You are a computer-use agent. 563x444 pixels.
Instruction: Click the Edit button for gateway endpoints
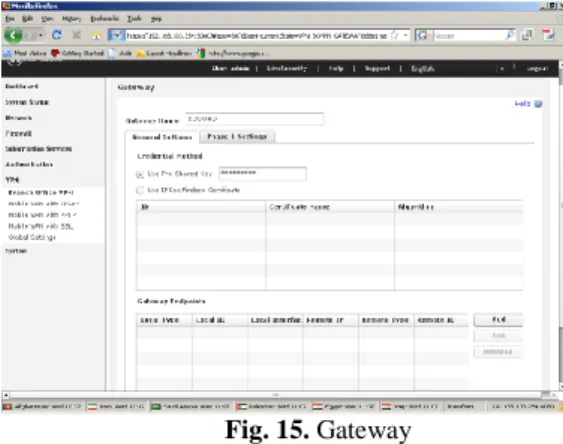pyautogui.click(x=498, y=336)
